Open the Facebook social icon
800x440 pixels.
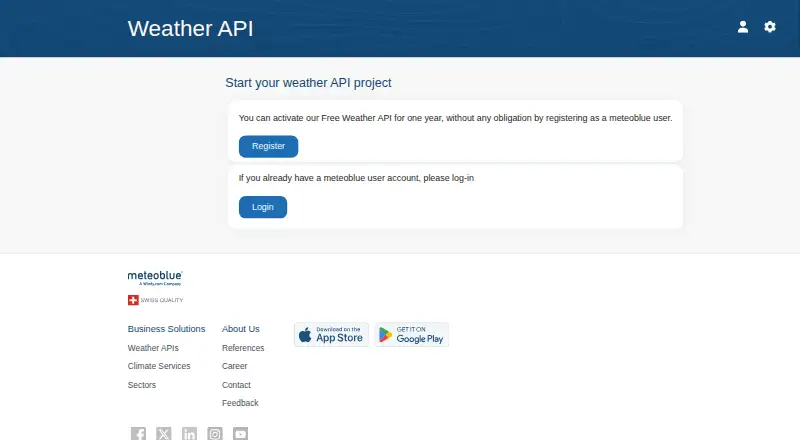click(138, 434)
